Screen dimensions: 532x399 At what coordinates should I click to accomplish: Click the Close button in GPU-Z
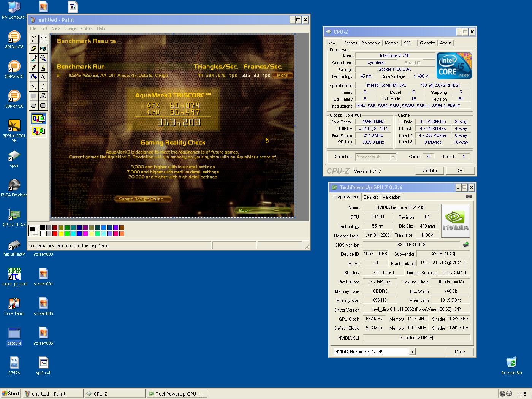coord(460,352)
